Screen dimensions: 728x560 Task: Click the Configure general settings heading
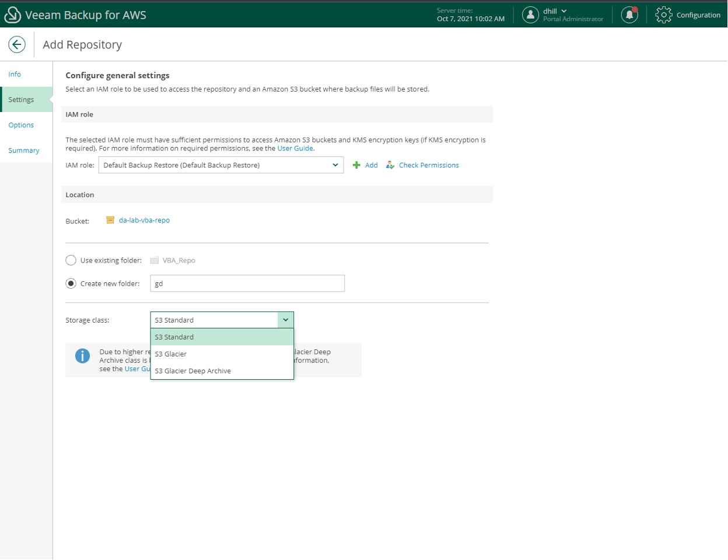click(117, 75)
